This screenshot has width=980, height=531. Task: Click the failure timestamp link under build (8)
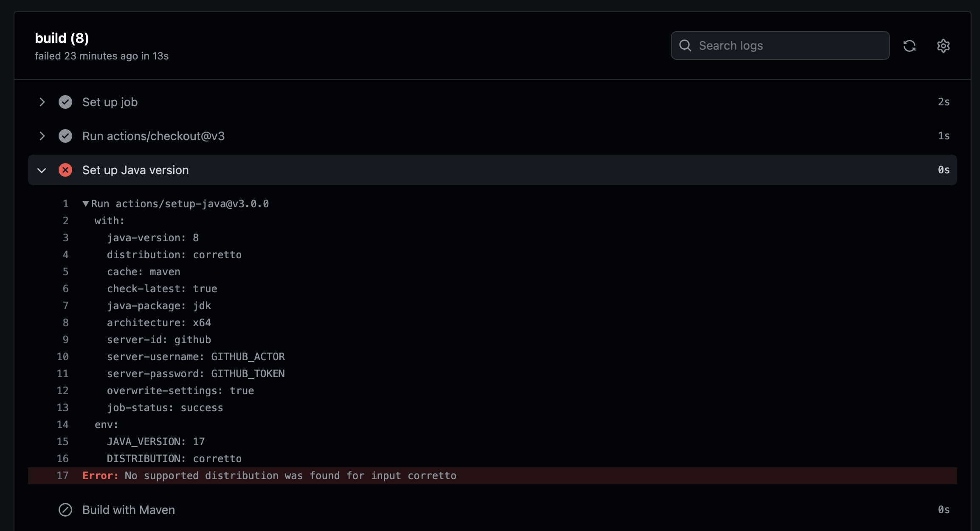(x=101, y=56)
